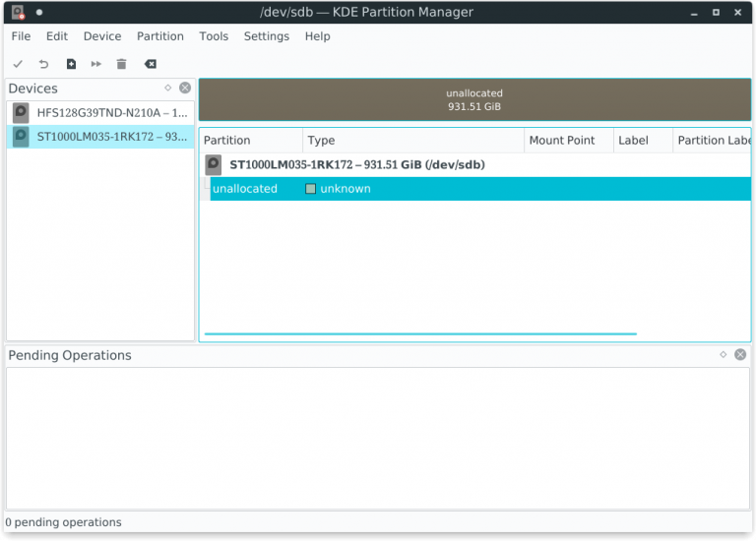The image size is (756, 541).
Task: Select the unallocated 931.51 GiB graphical bar
Action: pos(474,99)
